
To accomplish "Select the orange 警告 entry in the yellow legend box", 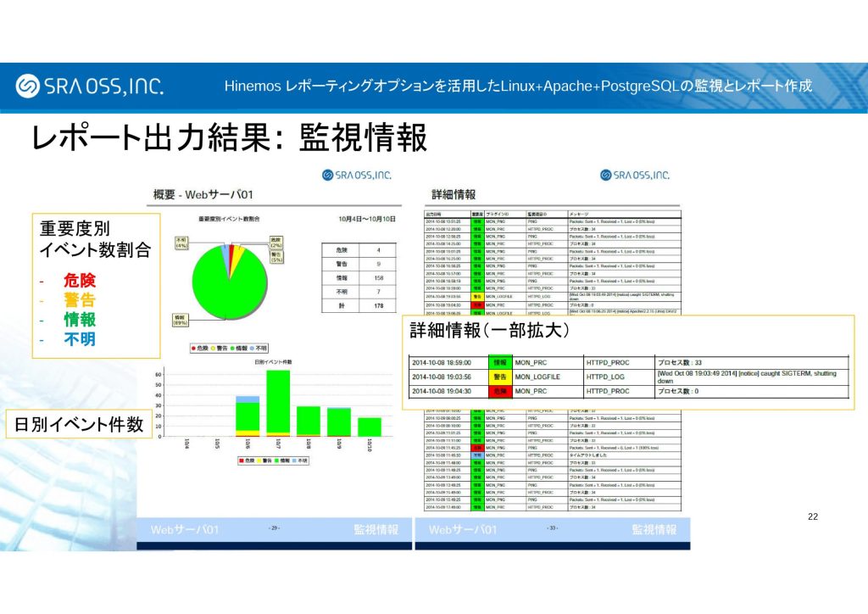I will coord(80,299).
